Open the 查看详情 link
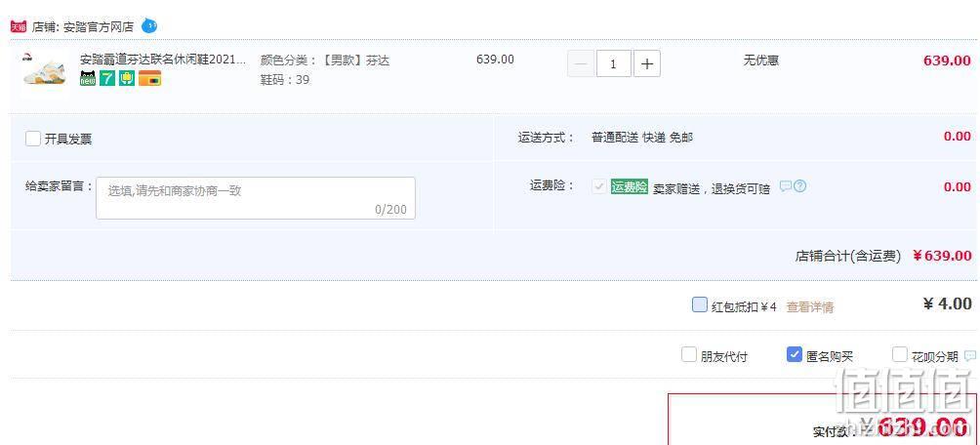The height and width of the screenshot is (445, 980). (x=809, y=306)
